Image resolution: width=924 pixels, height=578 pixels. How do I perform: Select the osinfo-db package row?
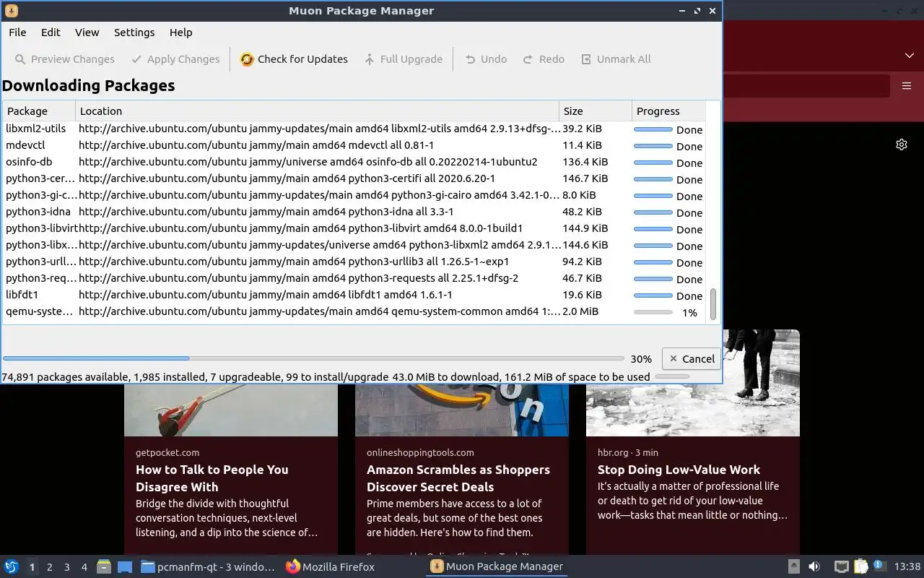tap(353, 162)
